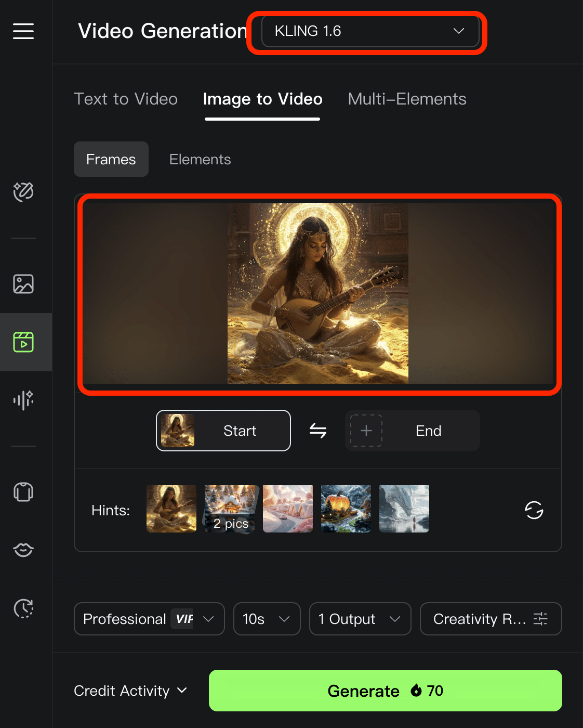
Task: Select the lip sync tool in sidebar
Action: tap(23, 550)
